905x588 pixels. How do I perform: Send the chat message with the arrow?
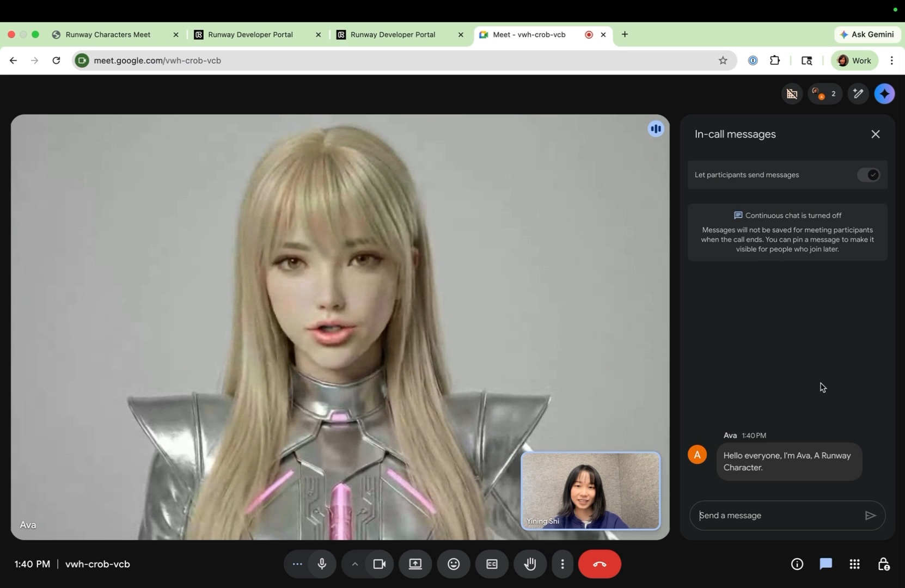(x=870, y=515)
